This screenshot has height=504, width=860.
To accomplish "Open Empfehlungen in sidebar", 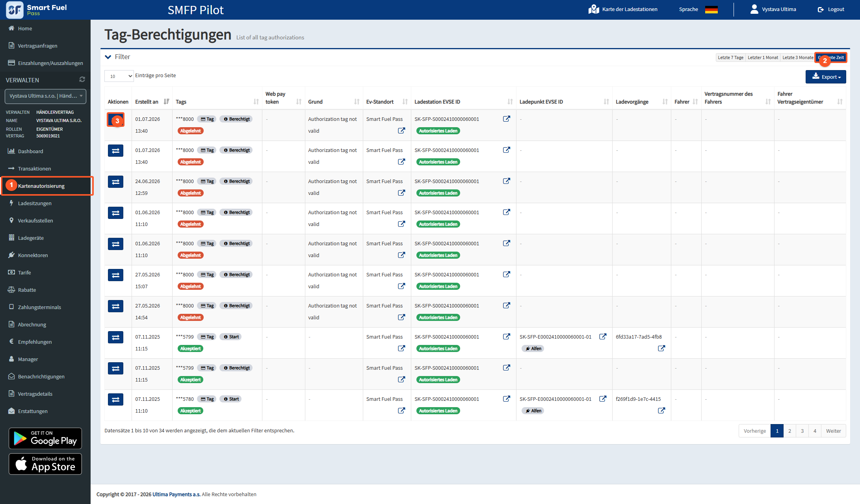I will pos(45,342).
